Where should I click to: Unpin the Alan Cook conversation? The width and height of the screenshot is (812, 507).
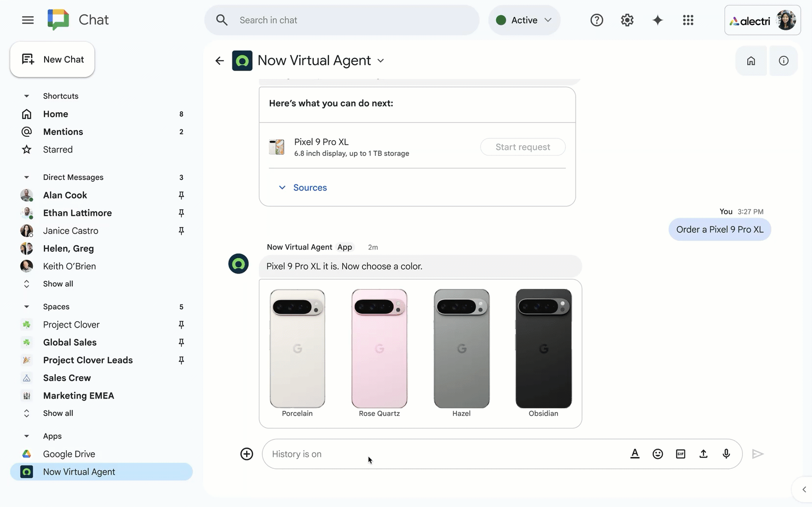181,195
